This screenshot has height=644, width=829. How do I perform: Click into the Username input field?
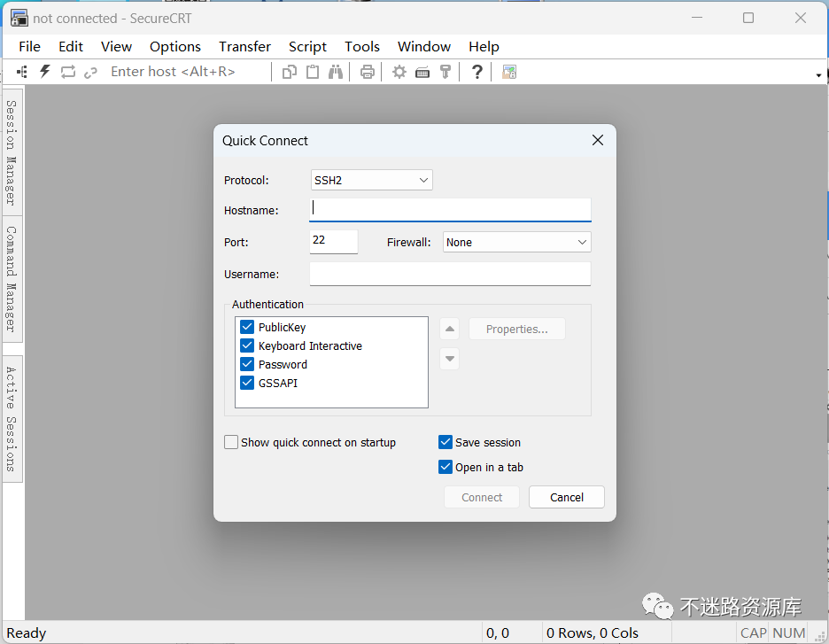point(450,274)
